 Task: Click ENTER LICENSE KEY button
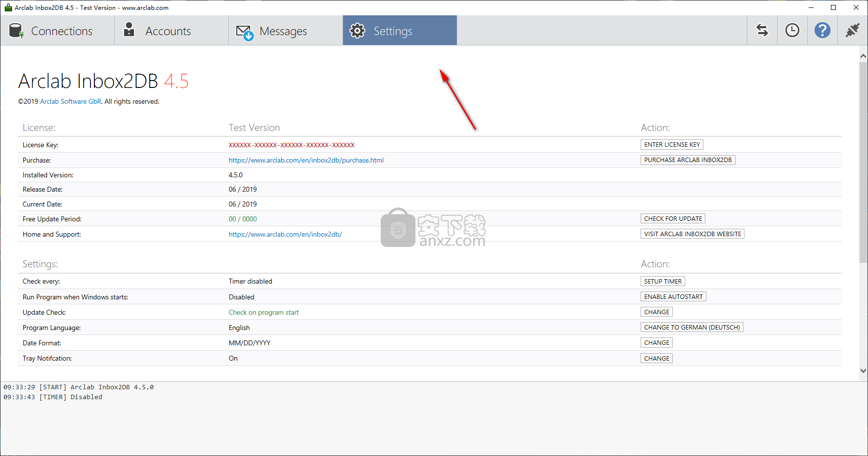[672, 145]
